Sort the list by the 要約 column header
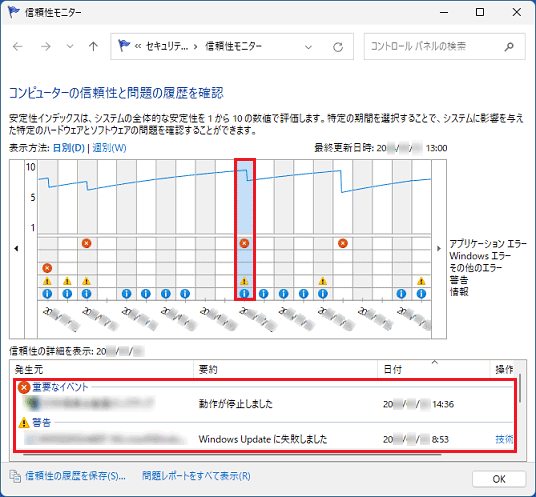 tap(285, 369)
